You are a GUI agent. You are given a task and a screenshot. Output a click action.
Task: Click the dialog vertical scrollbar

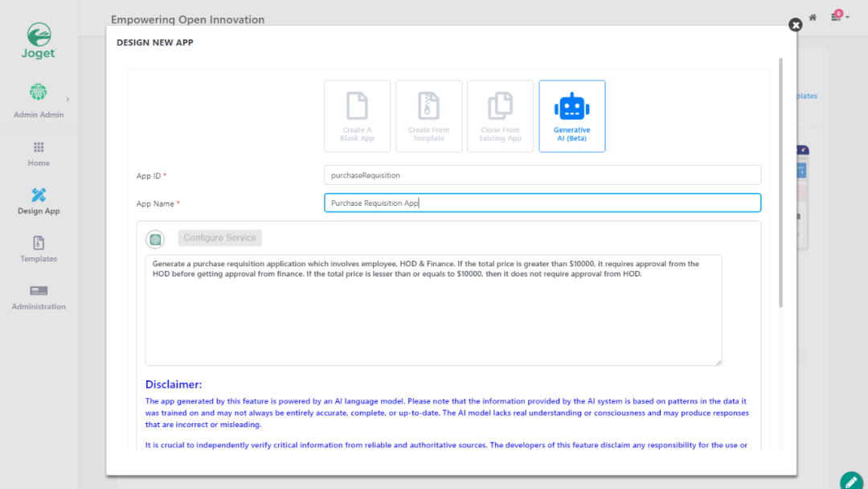780,183
